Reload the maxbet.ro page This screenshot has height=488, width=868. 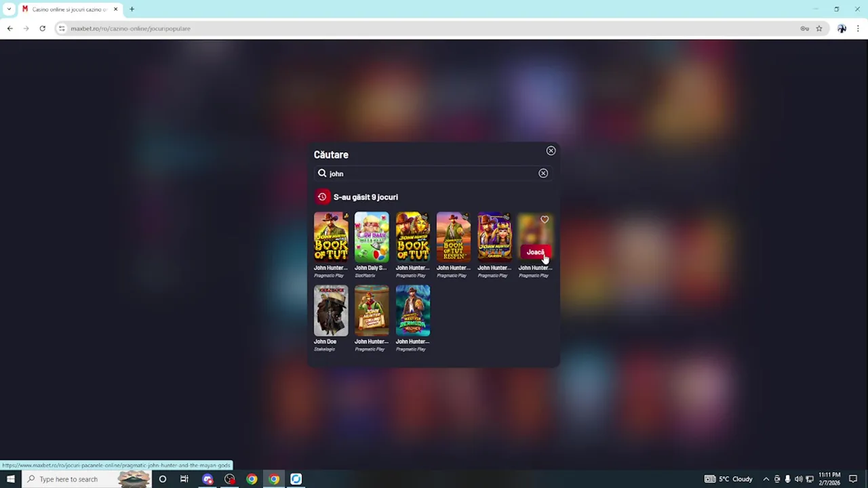42,28
